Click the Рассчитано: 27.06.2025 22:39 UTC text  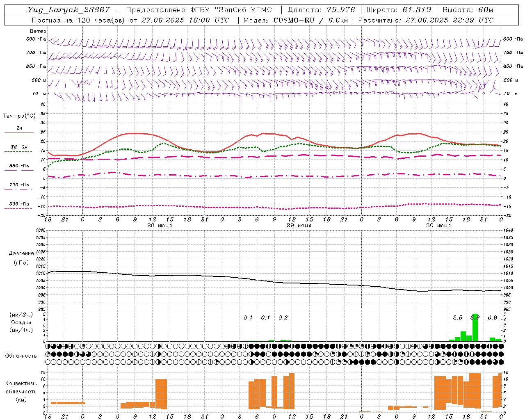point(426,20)
